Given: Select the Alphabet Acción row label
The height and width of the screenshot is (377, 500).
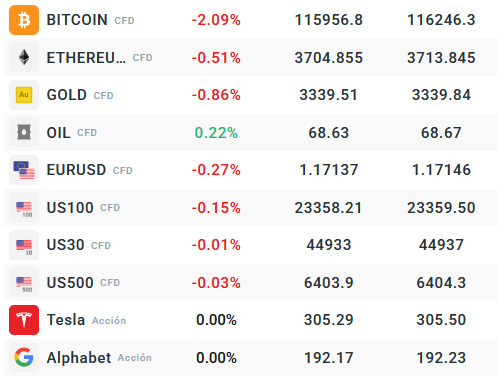Looking at the screenshot, I should 99,358.
